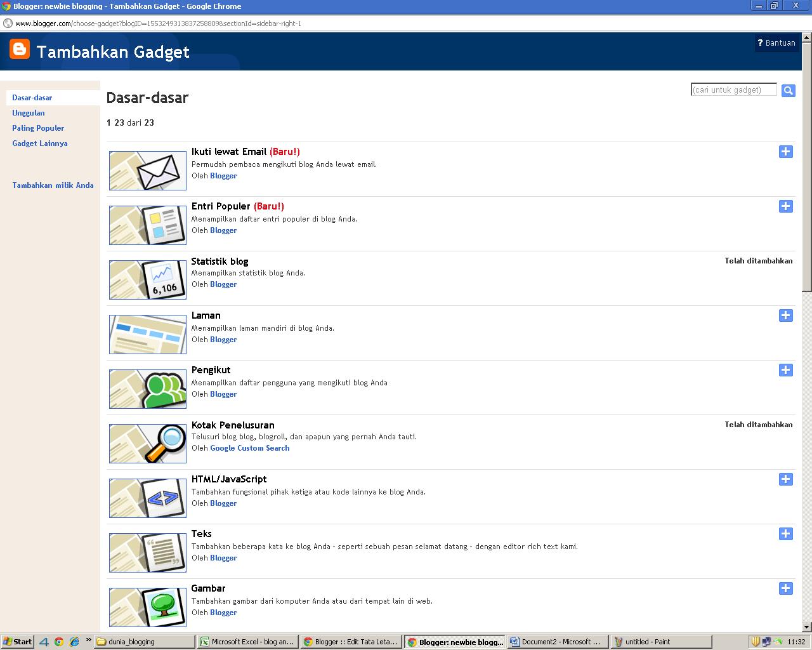Add the Entri Populer gadget plus icon
The height and width of the screenshot is (650, 812).
(x=785, y=206)
